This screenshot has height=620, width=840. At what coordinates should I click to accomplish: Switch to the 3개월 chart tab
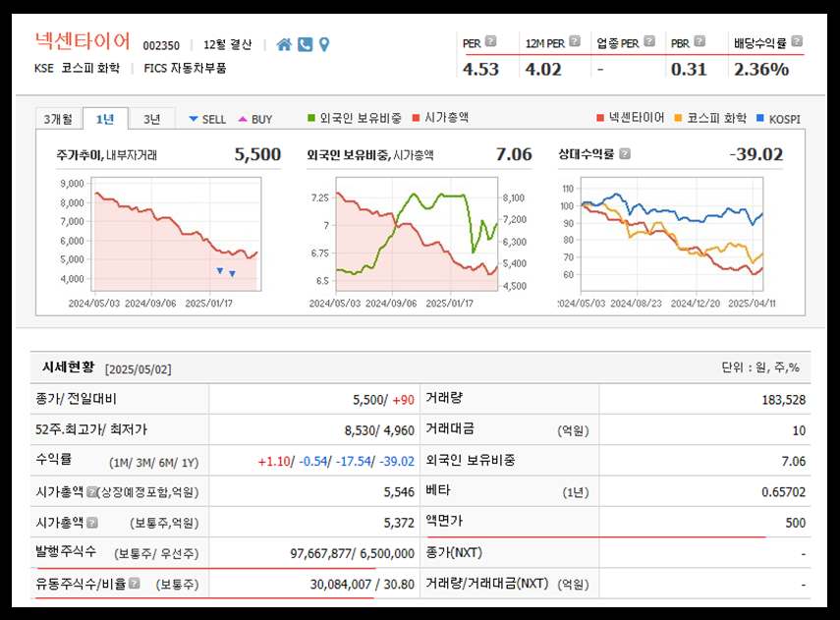58,119
